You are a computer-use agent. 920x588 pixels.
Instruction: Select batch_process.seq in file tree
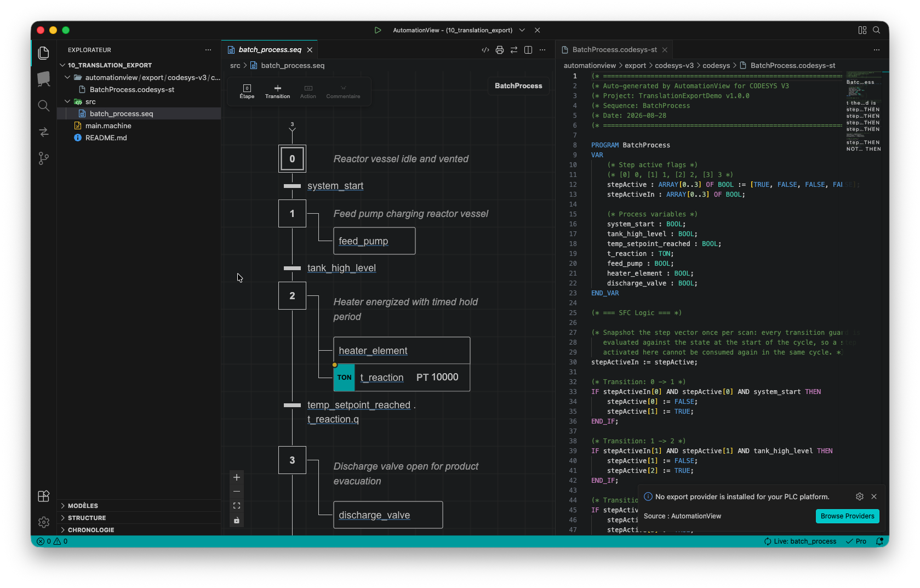(139, 113)
